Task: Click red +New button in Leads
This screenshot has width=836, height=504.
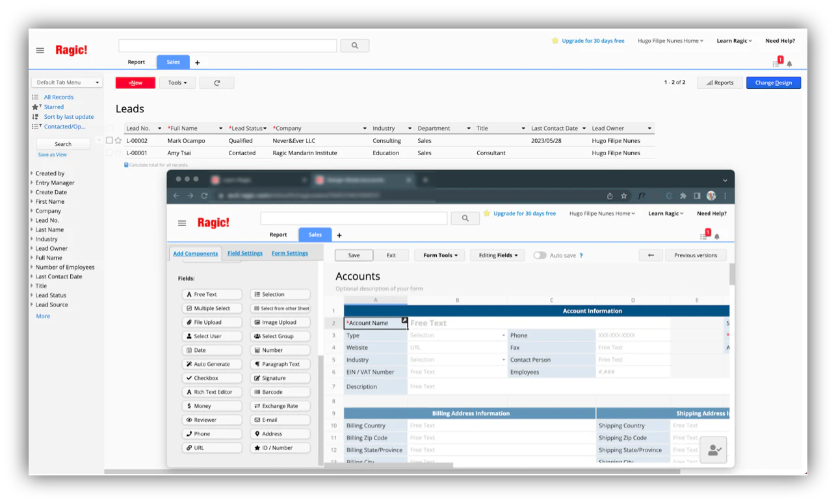Action: [135, 82]
